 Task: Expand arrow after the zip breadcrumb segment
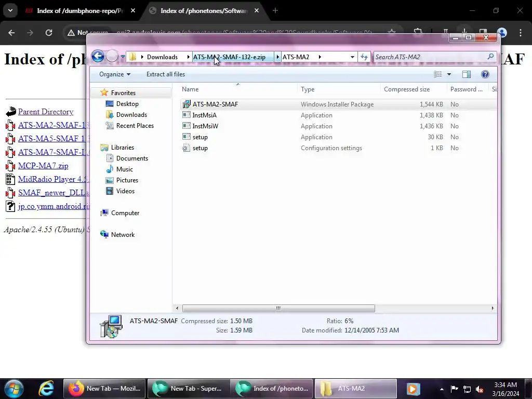pos(278,57)
